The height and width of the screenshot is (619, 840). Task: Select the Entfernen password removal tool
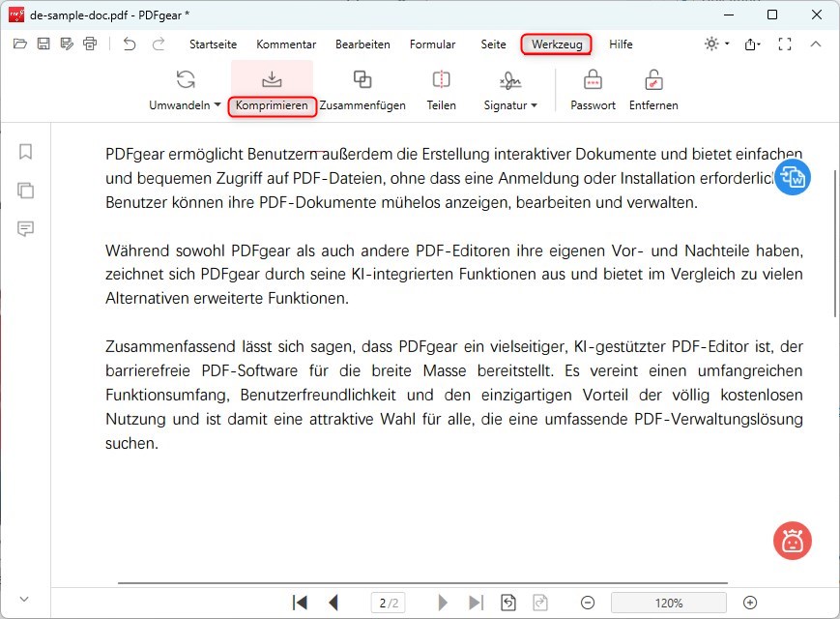coord(653,90)
